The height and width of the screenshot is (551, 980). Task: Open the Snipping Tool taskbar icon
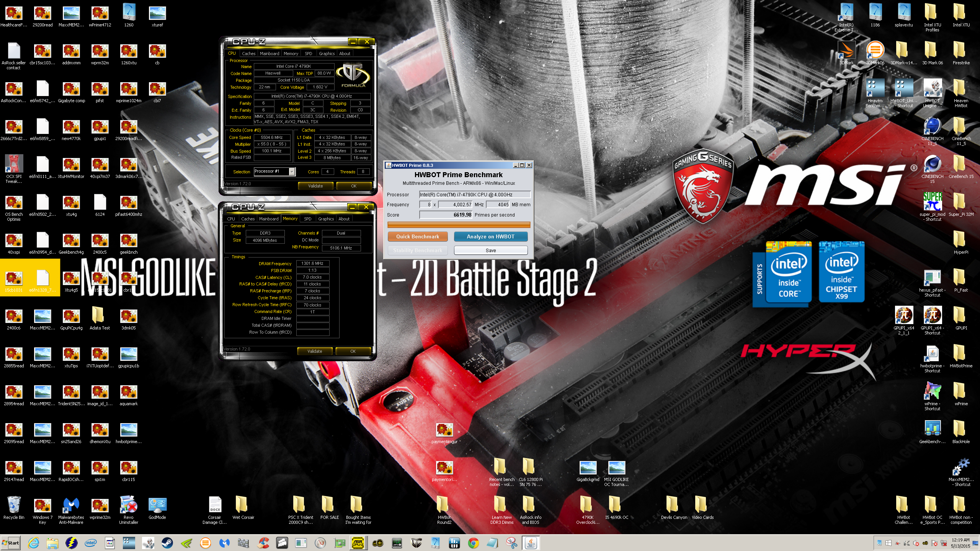pyautogui.click(x=512, y=543)
